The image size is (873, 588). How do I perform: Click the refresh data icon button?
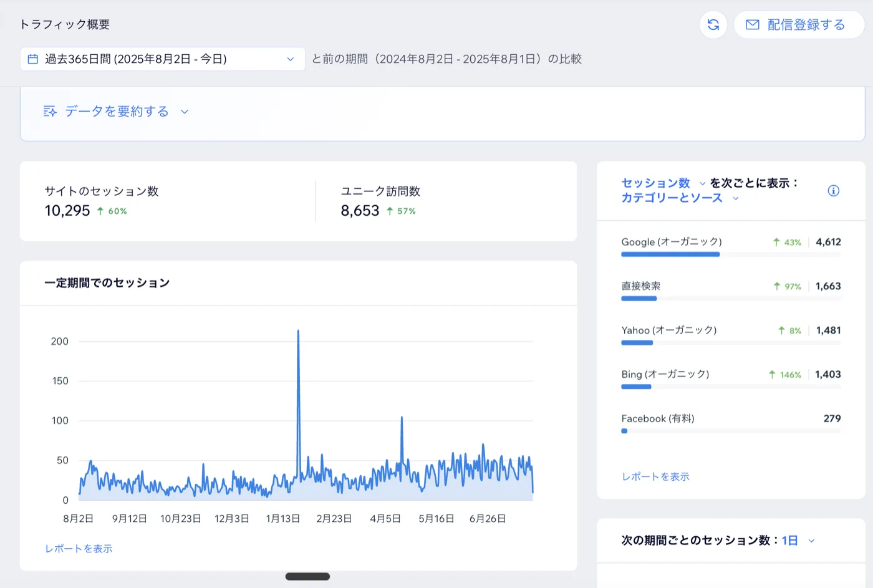coord(713,25)
